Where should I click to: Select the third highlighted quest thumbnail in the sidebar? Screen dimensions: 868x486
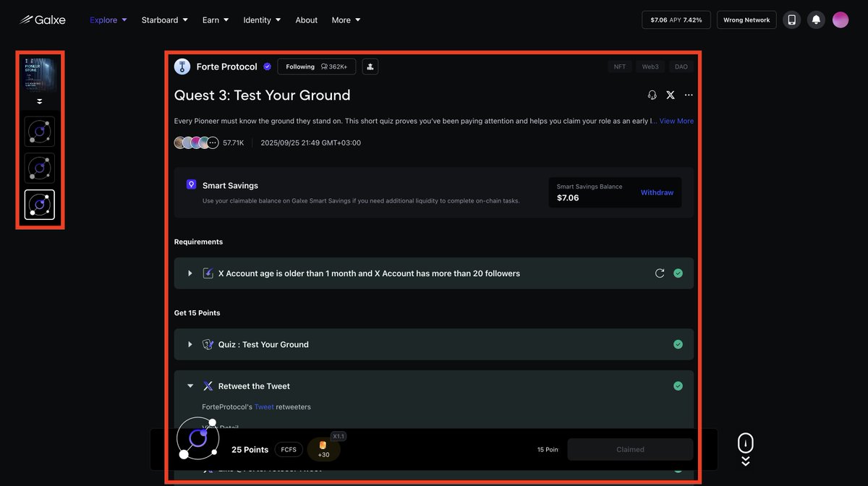tap(40, 205)
